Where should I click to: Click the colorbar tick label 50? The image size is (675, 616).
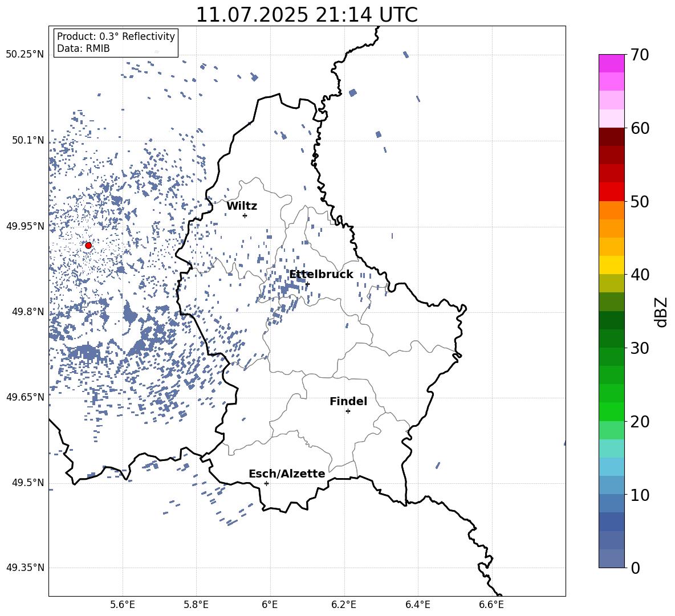point(640,201)
